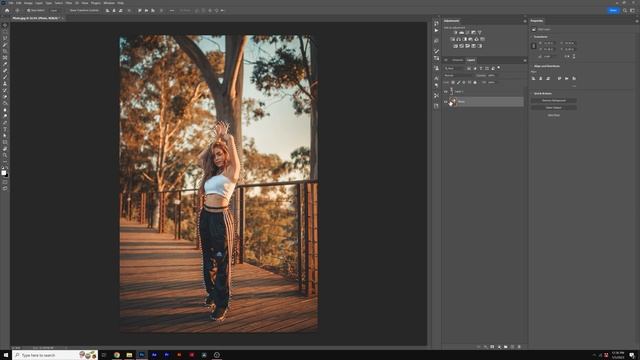Click the Windows Start button

pos(6,355)
